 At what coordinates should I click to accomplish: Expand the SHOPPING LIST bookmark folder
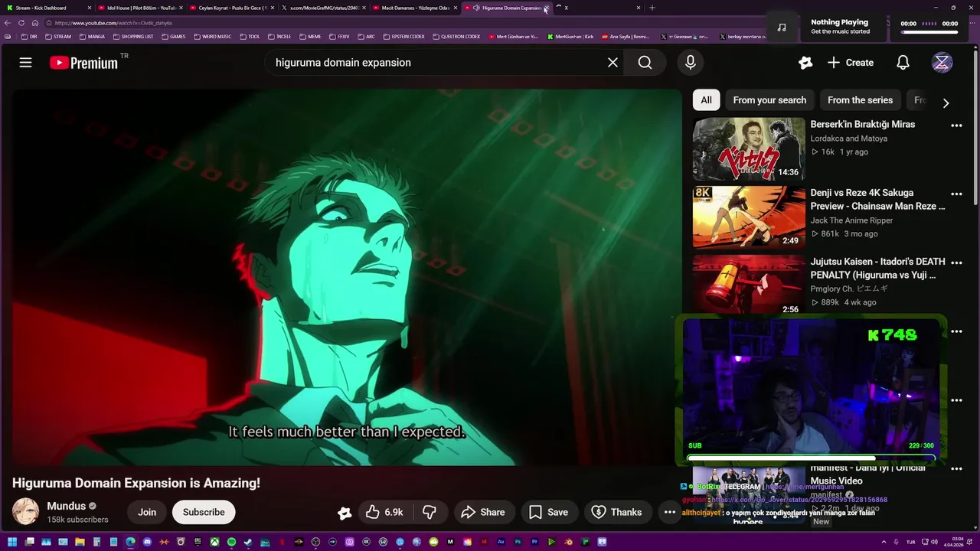(133, 36)
